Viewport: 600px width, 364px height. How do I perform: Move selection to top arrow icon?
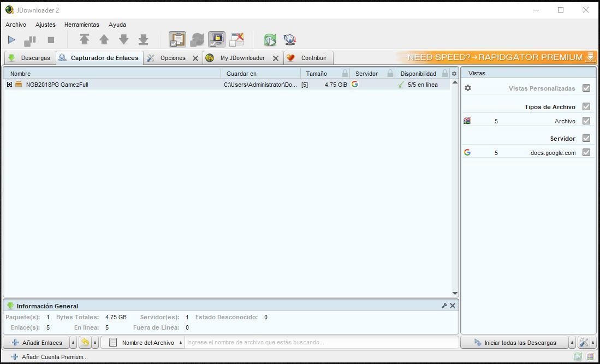point(84,39)
